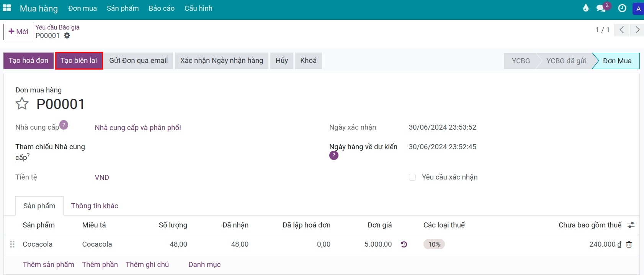The width and height of the screenshot is (644, 275).
Task: Click the water drop icon in top bar
Action: tap(586, 8)
